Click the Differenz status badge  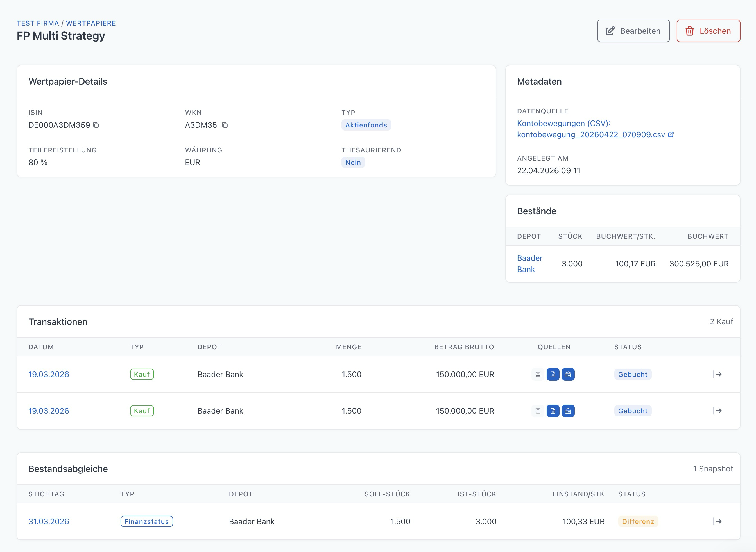[x=638, y=521]
